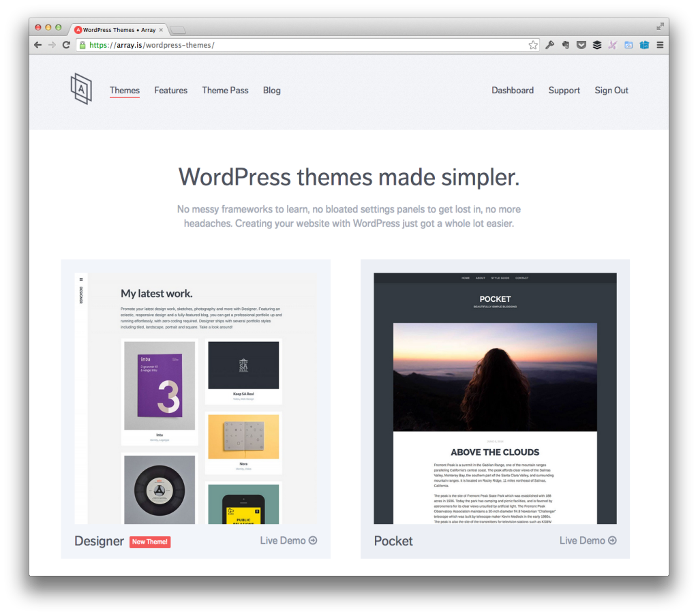Image resolution: width=698 pixels, height=616 pixels.
Task: Click the blue boxes extension icon
Action: click(644, 45)
